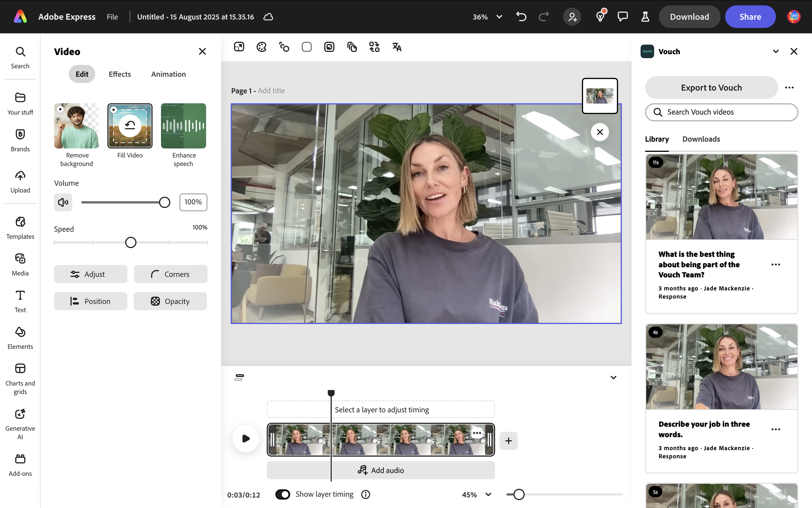Screen dimensions: 812x508
Task: Click the Undo arrow in the top bar
Action: [x=521, y=16]
